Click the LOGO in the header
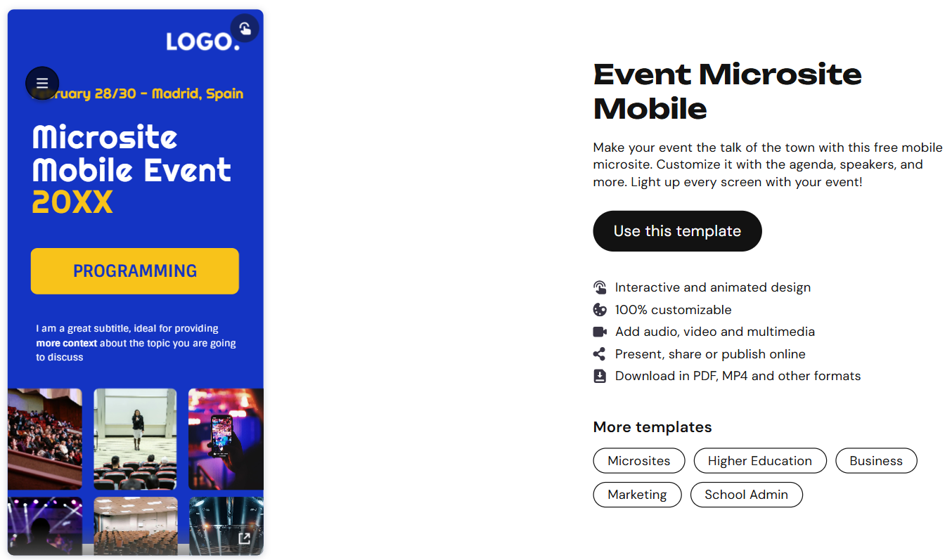This screenshot has width=952, height=560. 204,41
